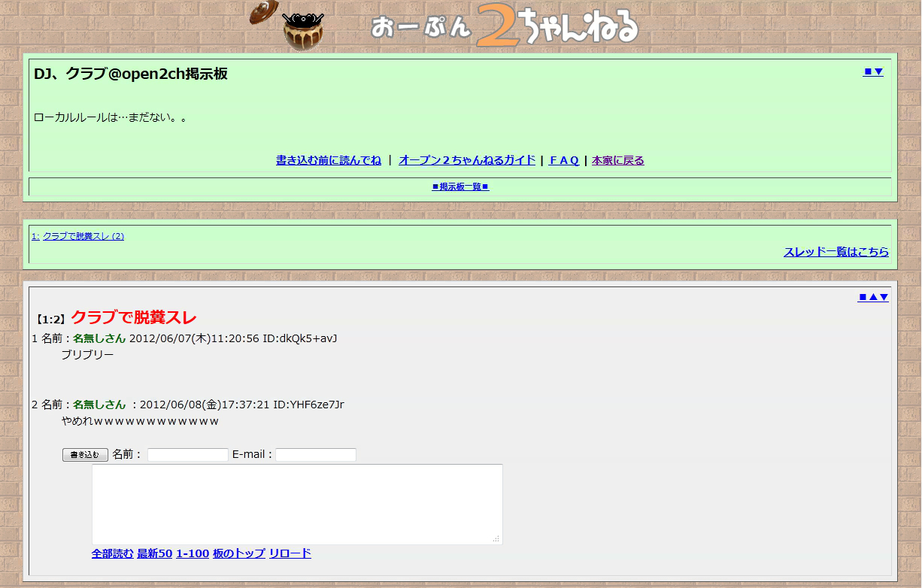Click ID:dkQk5+avJ in post 1
Screen dimensions: 922x588
tap(300, 338)
